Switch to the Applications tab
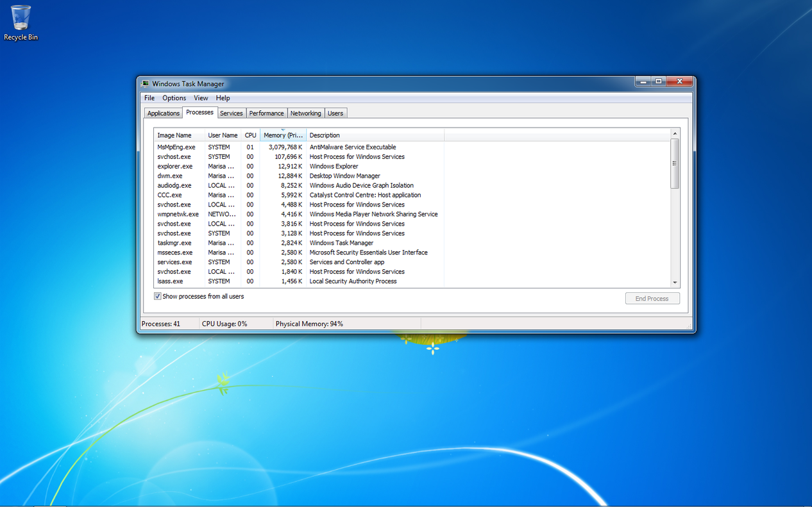This screenshot has width=812, height=507. click(163, 113)
